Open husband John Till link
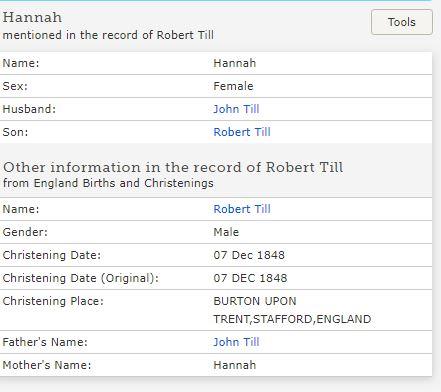This screenshot has width=441, height=392. click(x=236, y=109)
